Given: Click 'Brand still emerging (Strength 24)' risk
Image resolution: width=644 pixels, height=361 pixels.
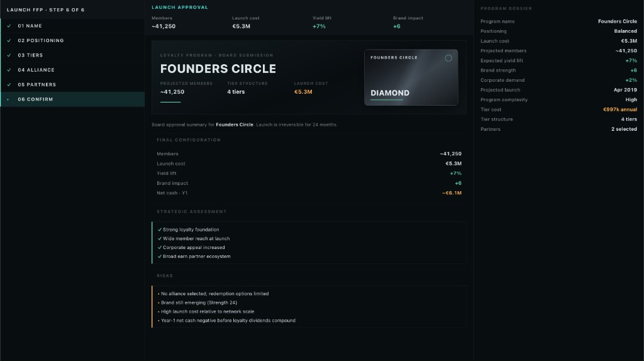Looking at the screenshot, I should [x=199, y=303].
